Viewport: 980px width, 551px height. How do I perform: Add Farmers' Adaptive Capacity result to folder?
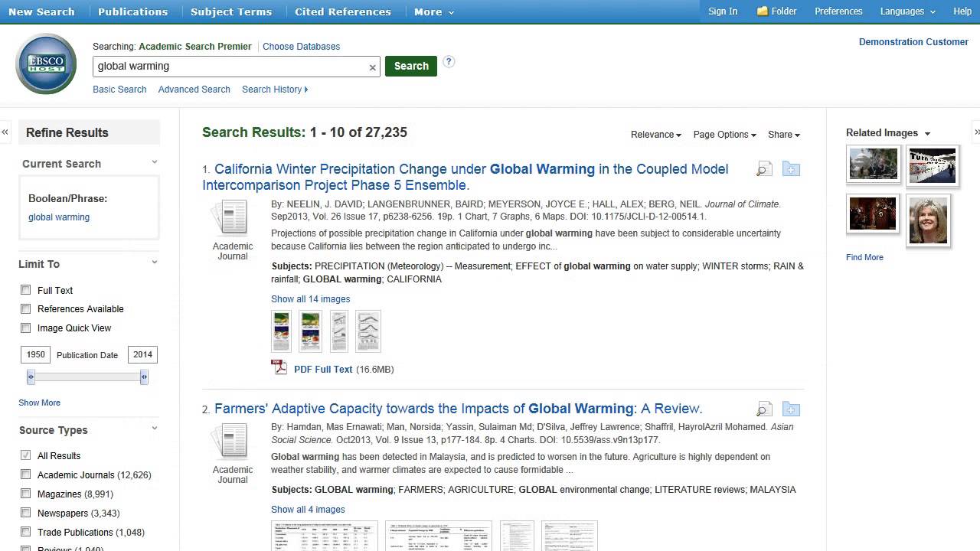click(x=791, y=409)
